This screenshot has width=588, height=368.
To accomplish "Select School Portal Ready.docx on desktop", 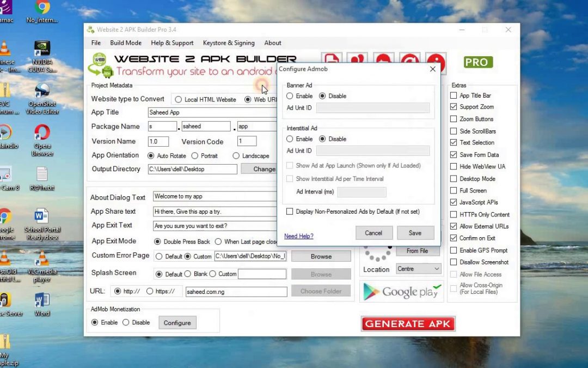I will [x=42, y=224].
